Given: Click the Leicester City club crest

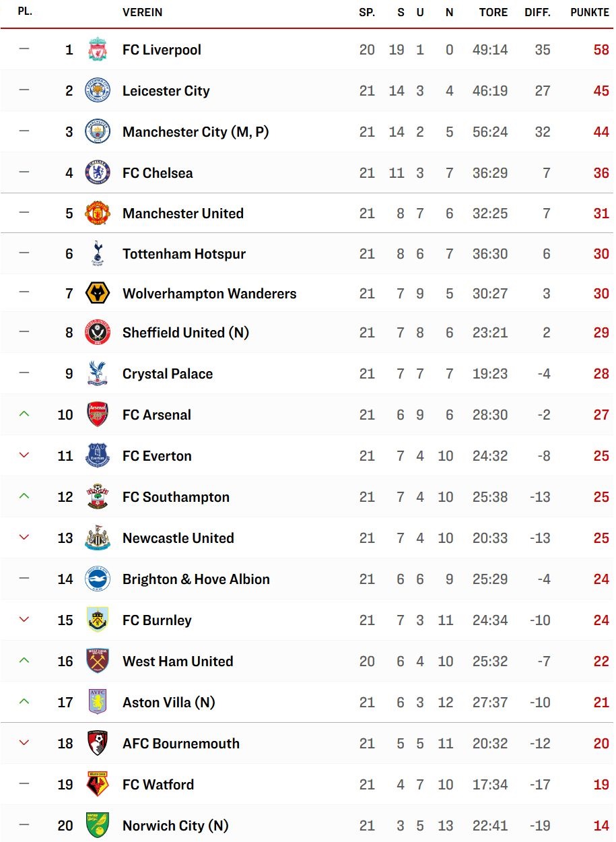Looking at the screenshot, I should point(98,91).
